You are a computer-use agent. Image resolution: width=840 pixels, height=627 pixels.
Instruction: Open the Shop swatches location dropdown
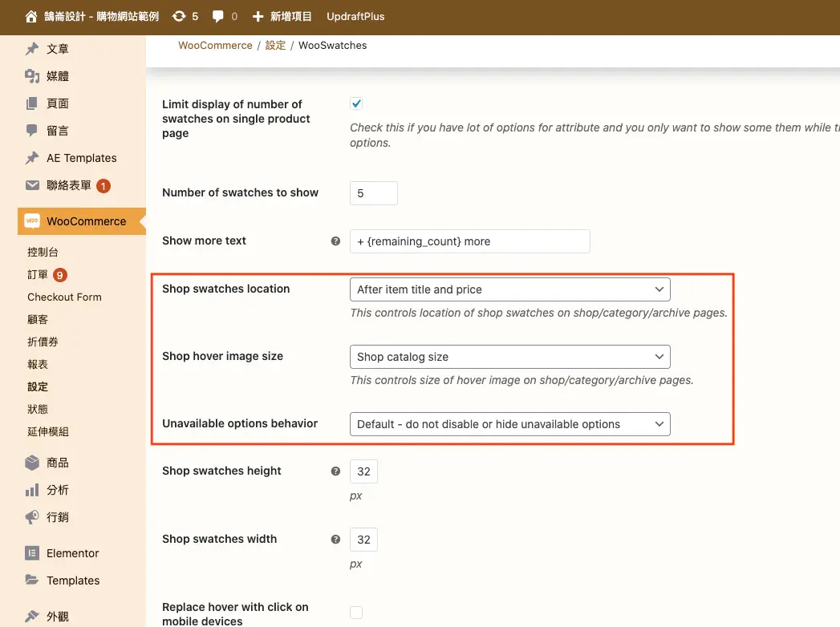coord(510,289)
